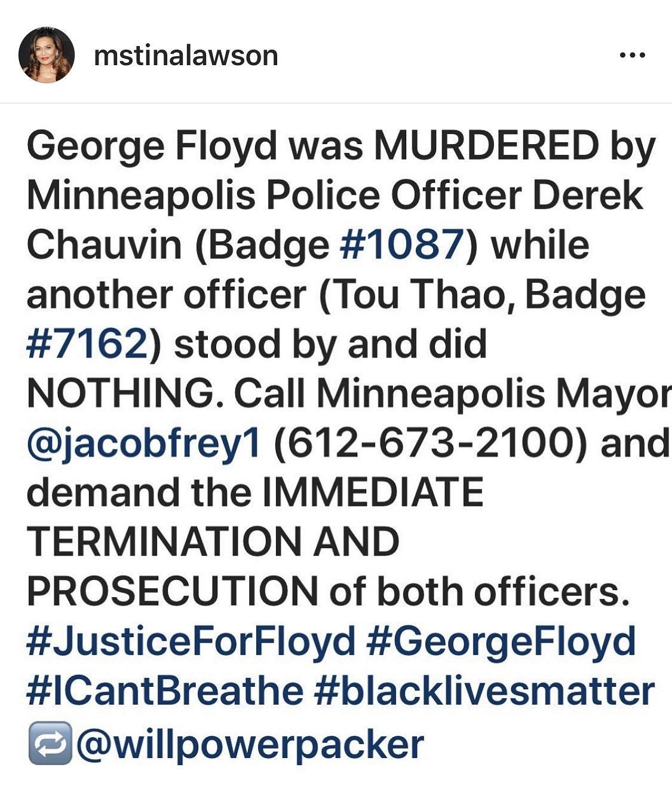Tap the word MURDERED in the post
This screenshot has height=792, width=672.
486,145
